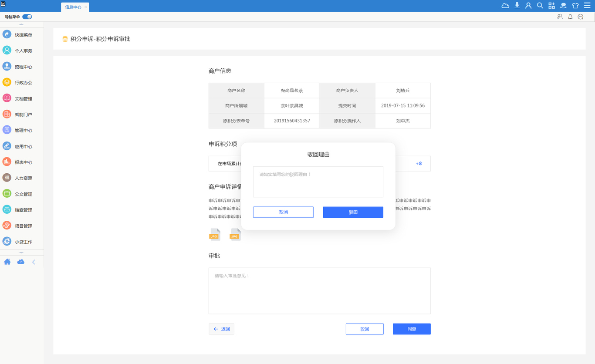Click the 刘植兵 cell
This screenshot has width=595, height=364.
point(403,91)
